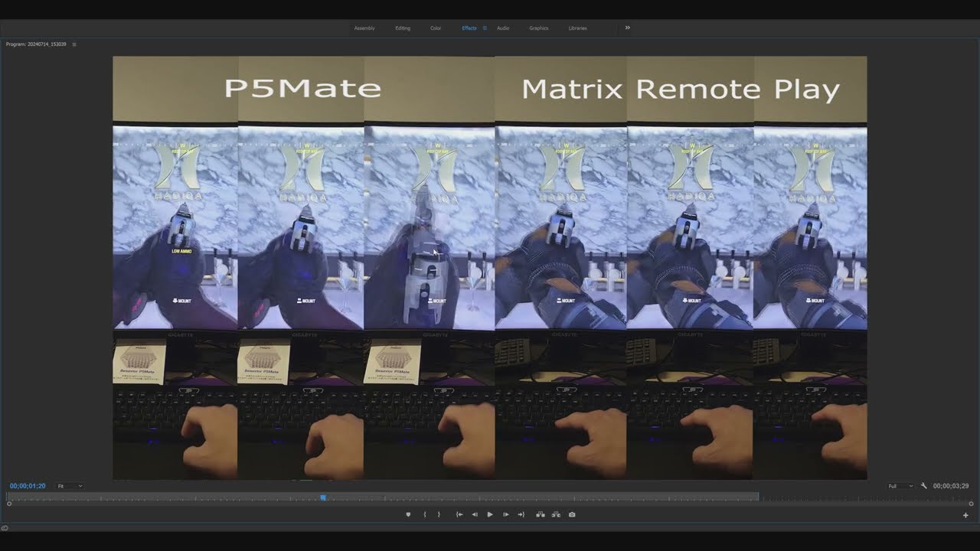Click the P5Mate title in the preview
This screenshot has width=980, height=551.
pos(302,88)
